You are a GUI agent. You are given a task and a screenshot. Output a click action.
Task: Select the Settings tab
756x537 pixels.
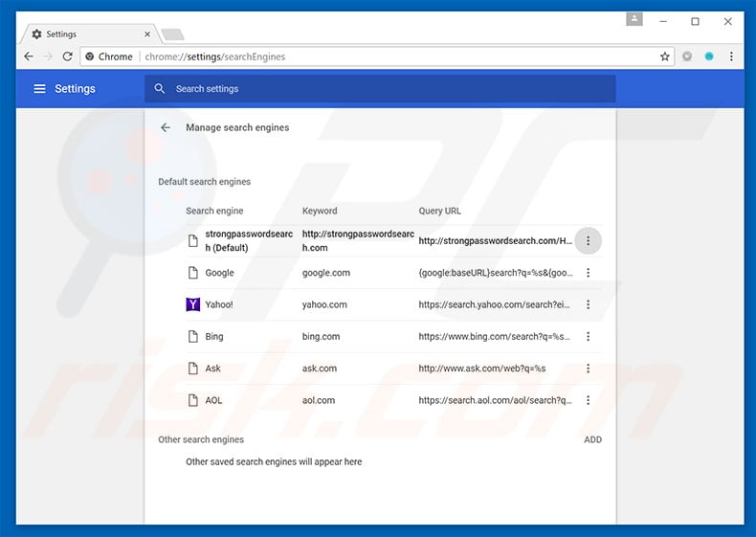[90, 34]
